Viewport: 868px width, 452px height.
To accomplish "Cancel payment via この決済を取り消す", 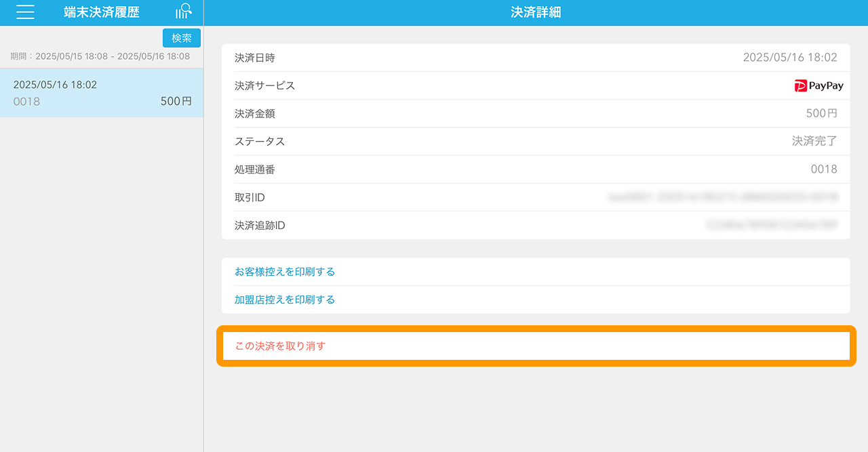I will pyautogui.click(x=280, y=346).
